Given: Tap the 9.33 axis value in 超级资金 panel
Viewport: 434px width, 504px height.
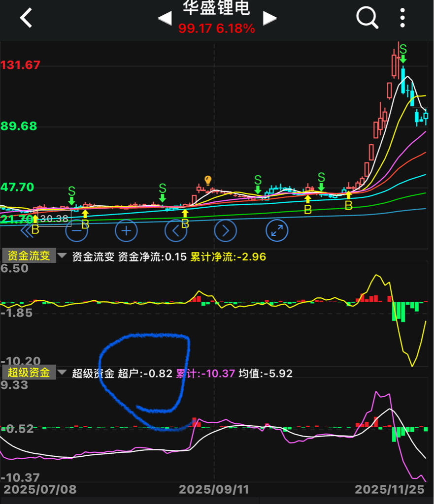Looking at the screenshot, I should coord(14,385).
